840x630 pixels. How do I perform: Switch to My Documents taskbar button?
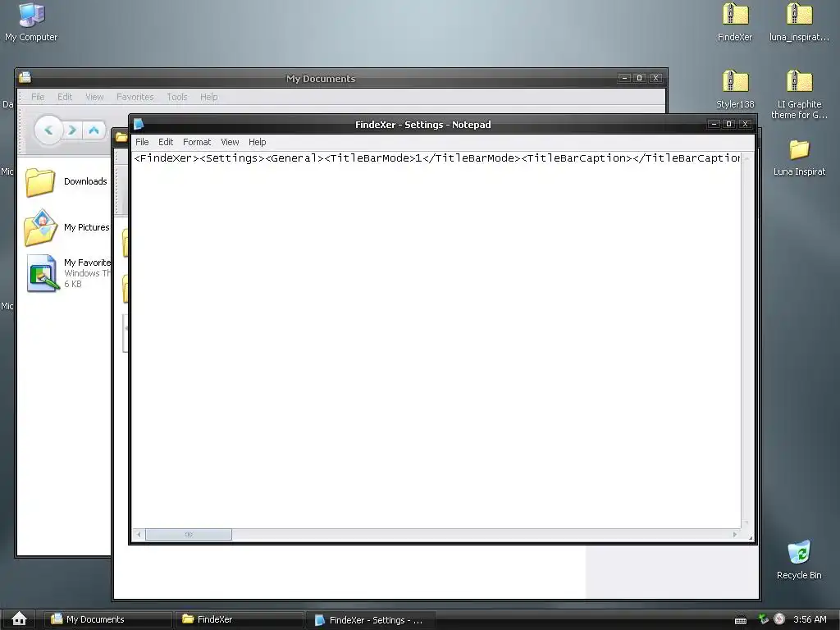[107, 619]
